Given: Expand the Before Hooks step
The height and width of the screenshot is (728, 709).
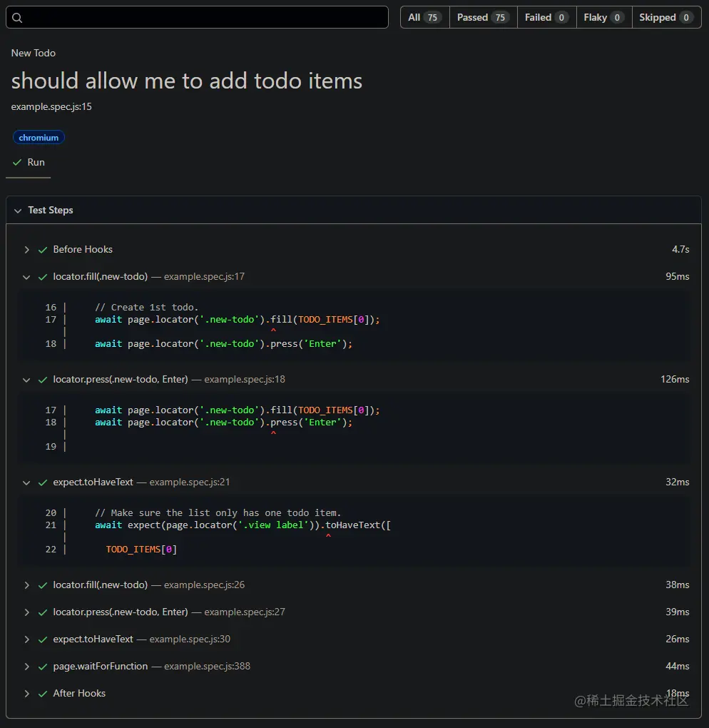Looking at the screenshot, I should (26, 250).
